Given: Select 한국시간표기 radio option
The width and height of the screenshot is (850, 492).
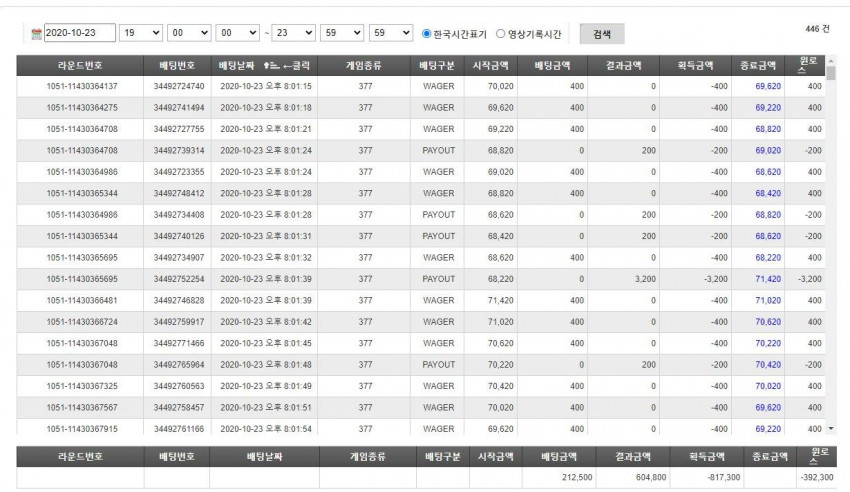Looking at the screenshot, I should click(x=427, y=34).
